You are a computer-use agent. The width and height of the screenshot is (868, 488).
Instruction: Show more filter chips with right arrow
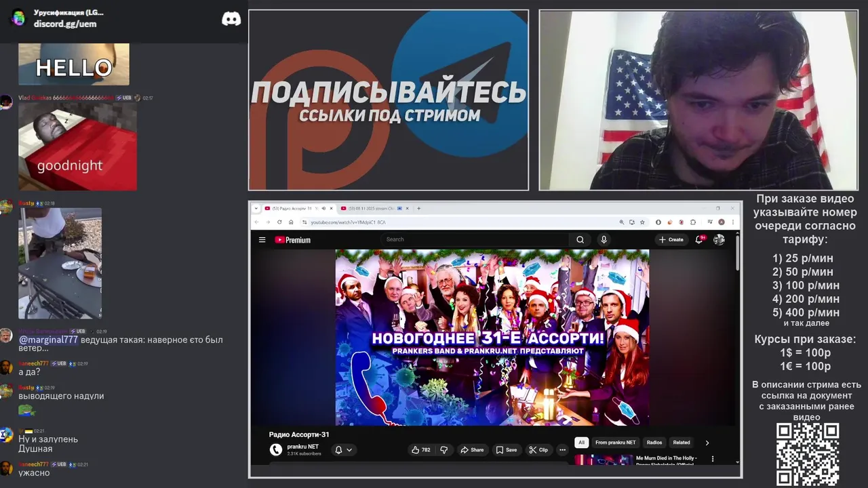707,443
